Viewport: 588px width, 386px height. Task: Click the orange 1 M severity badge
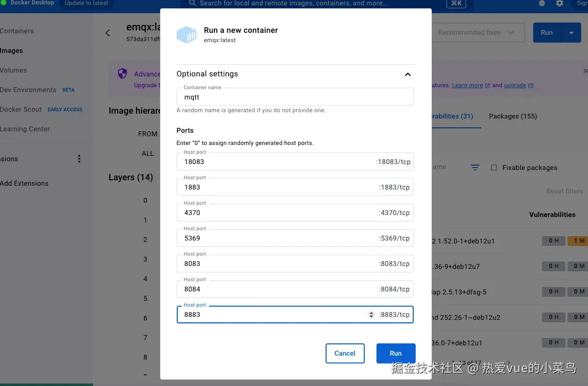pyautogui.click(x=578, y=241)
